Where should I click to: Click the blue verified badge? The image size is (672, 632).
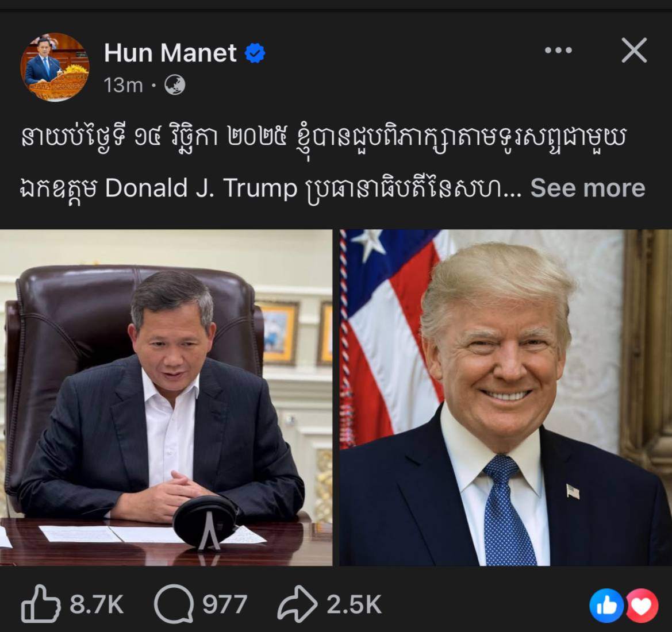pyautogui.click(x=255, y=53)
